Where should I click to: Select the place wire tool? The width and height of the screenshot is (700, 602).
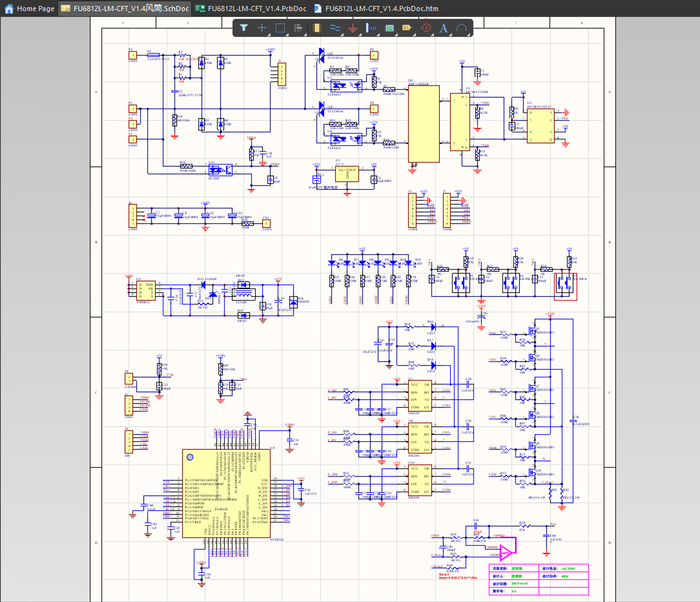tap(335, 28)
